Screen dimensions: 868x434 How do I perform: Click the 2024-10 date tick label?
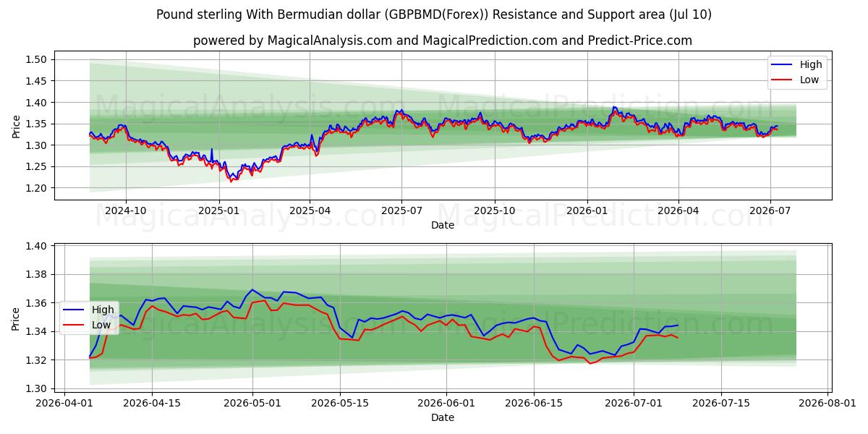[x=126, y=210]
